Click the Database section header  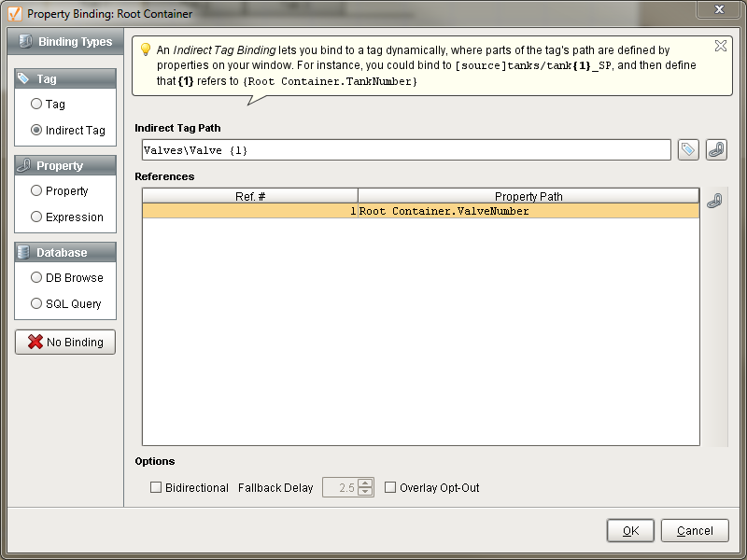pyautogui.click(x=65, y=252)
